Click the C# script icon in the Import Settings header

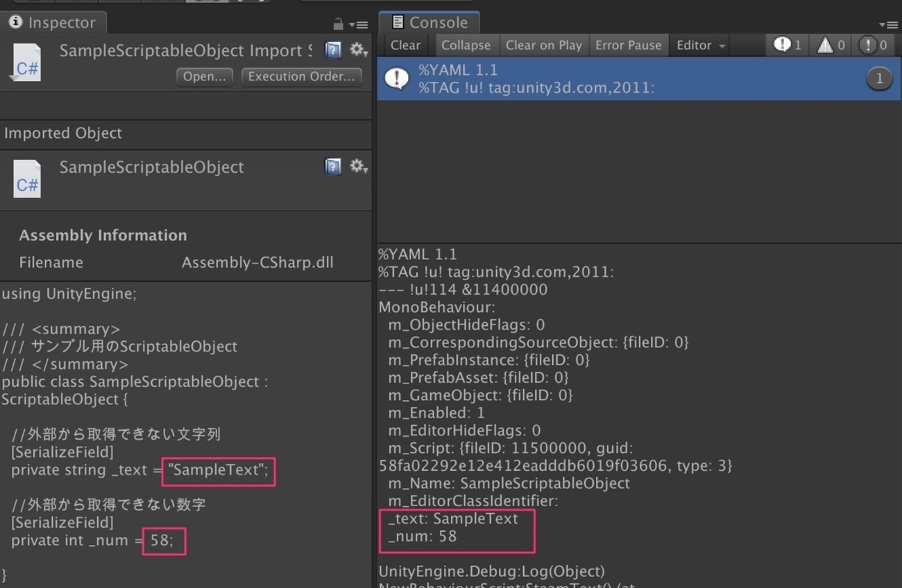pyautogui.click(x=26, y=62)
